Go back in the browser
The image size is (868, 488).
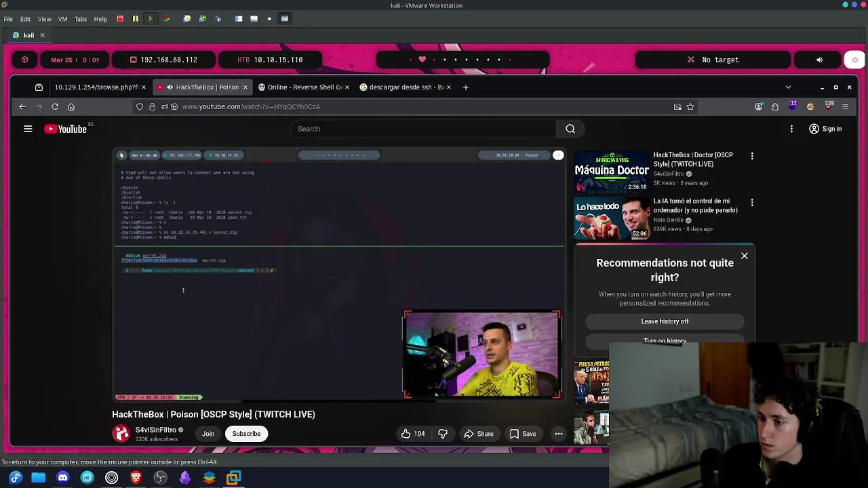pos(22,106)
